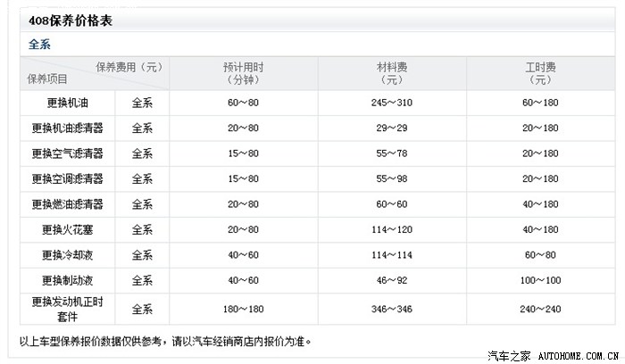625x364 pixels.
Task: Select the 更换燃油滤清器 row label
Action: 67,204
